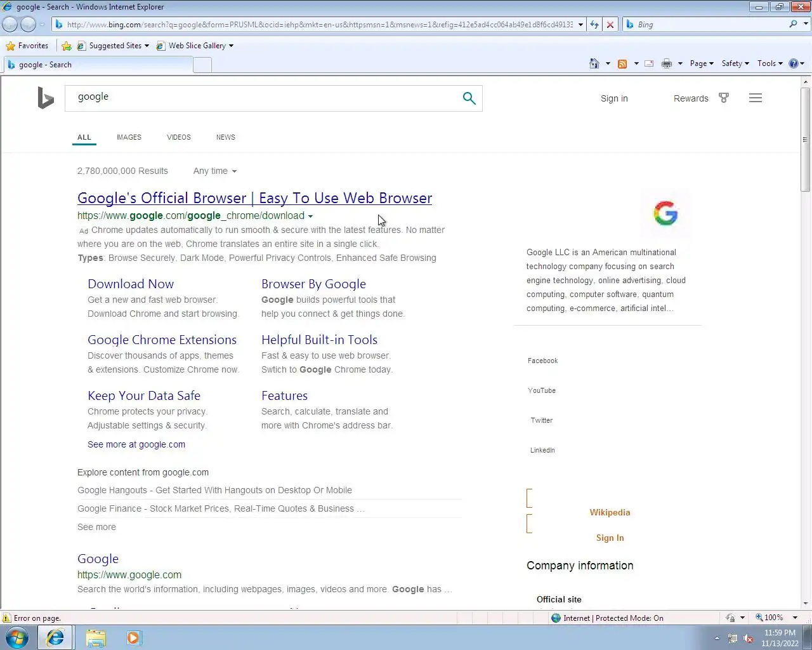Click the browser address bar URL
The width and height of the screenshot is (812, 650).
(319, 25)
